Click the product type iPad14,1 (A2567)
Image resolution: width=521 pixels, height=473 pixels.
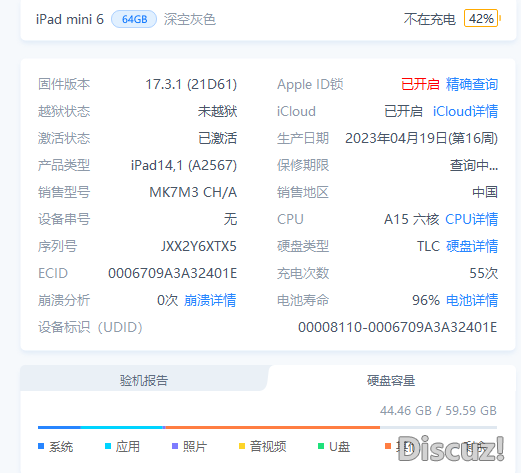(184, 165)
